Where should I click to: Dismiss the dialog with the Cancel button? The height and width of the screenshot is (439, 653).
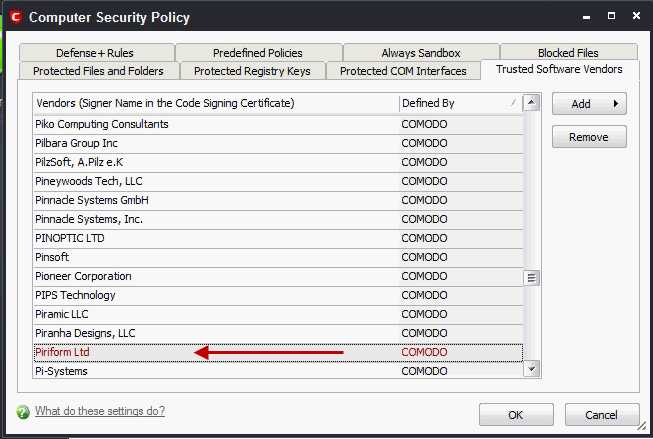click(602, 415)
